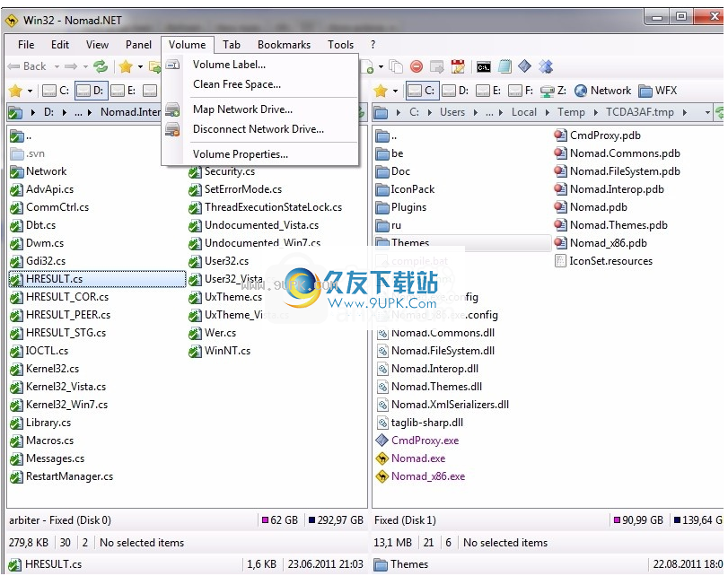This screenshot has width=728, height=576.
Task: Open Back history dropdown arrow
Action: click(x=57, y=66)
